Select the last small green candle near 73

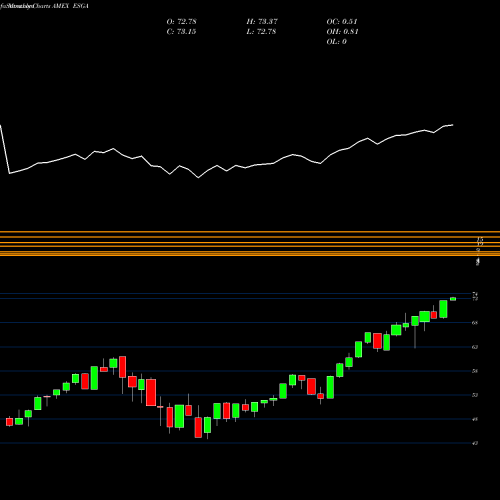tap(453, 299)
